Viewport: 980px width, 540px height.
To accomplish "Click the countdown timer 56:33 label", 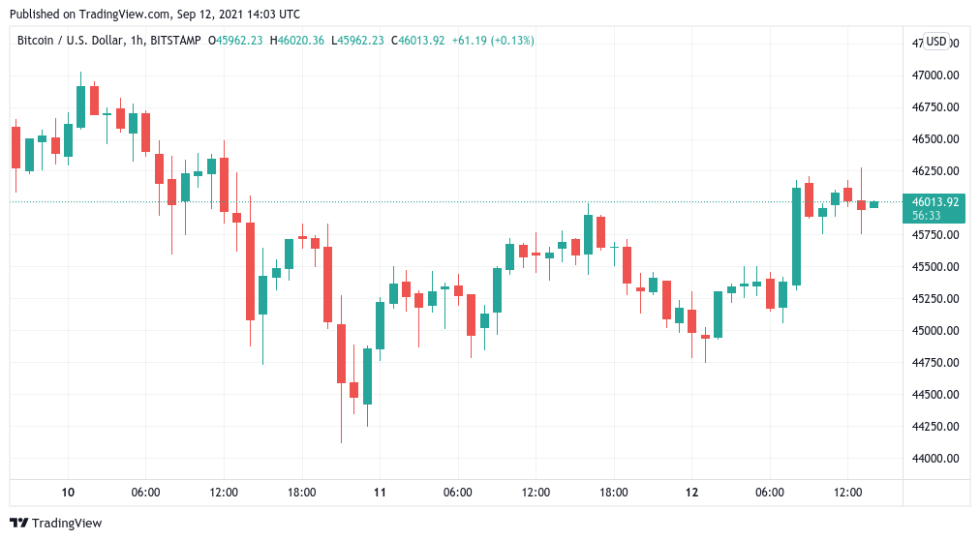I will [x=926, y=216].
